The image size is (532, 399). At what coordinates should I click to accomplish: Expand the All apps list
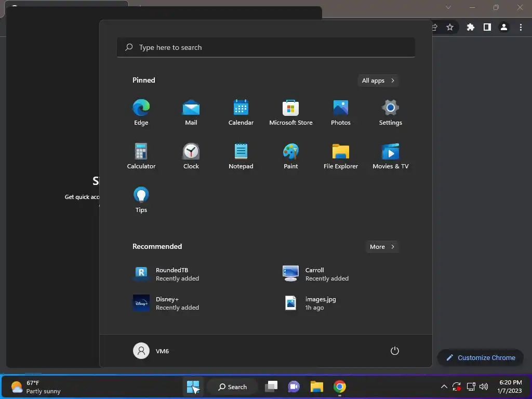(x=378, y=81)
